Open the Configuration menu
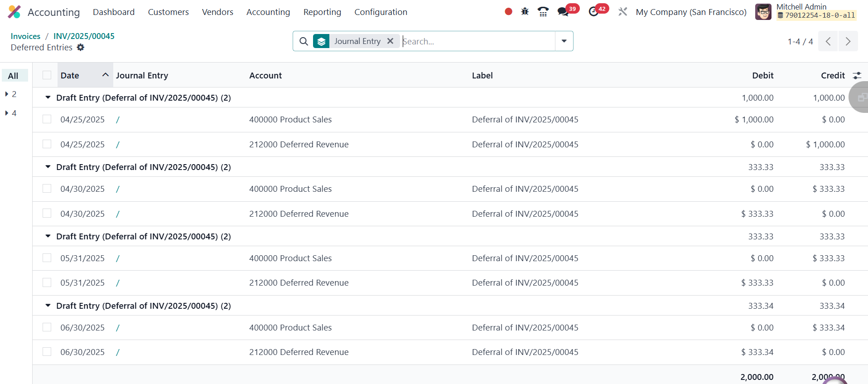 click(381, 12)
